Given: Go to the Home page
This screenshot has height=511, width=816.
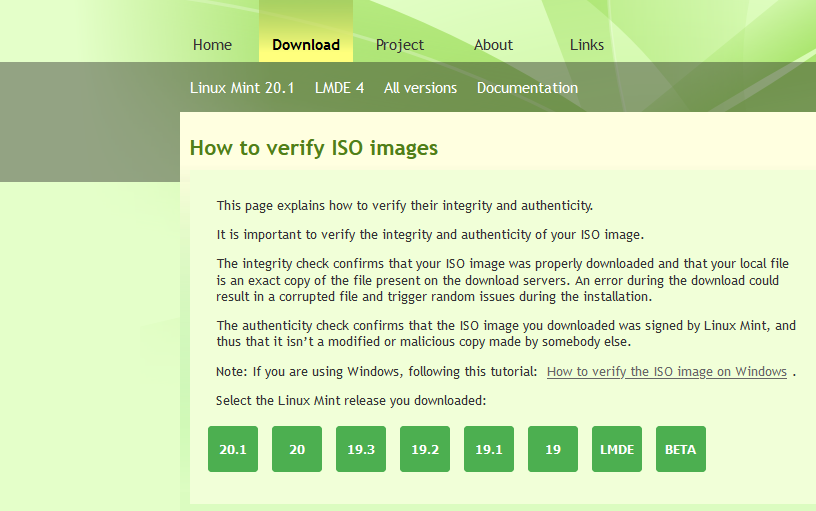Looking at the screenshot, I should [x=212, y=45].
